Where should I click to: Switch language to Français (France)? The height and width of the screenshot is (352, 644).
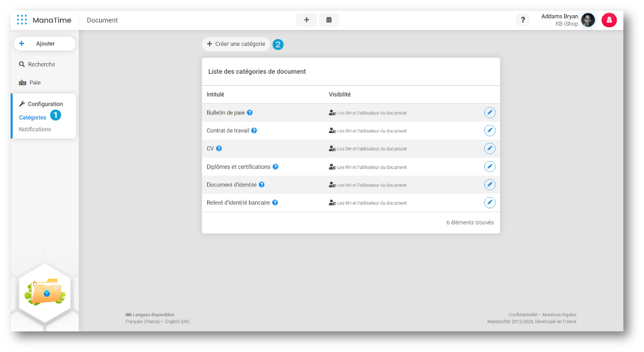coord(143,321)
